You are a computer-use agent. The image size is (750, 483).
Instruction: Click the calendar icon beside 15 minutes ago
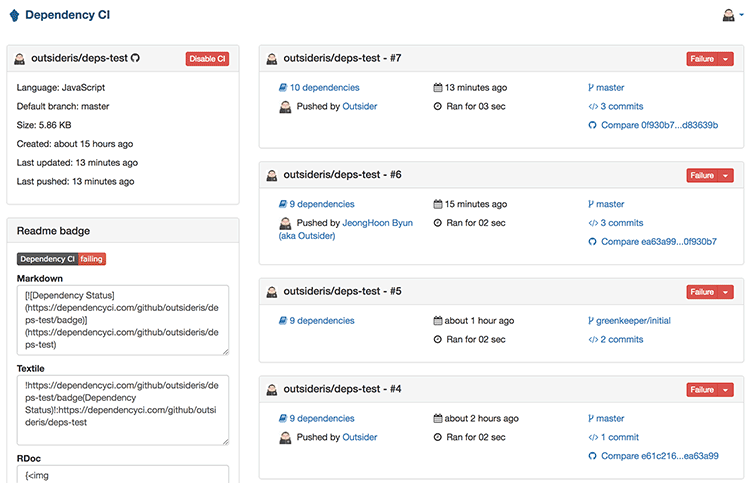click(437, 204)
